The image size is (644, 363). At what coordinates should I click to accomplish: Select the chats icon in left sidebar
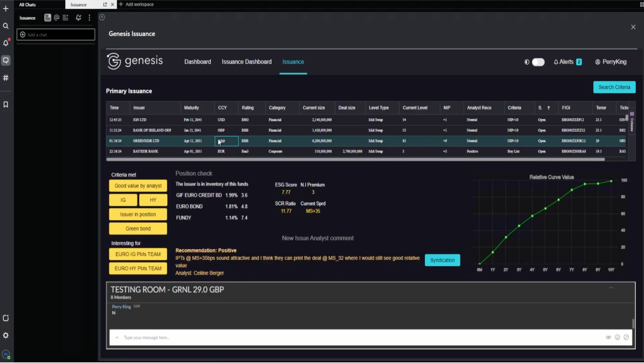6,60
